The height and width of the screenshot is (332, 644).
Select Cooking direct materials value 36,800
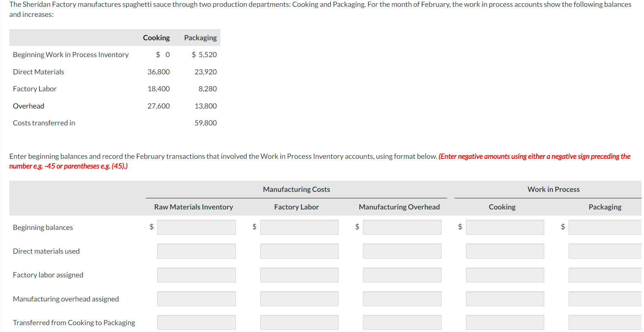pyautogui.click(x=159, y=72)
